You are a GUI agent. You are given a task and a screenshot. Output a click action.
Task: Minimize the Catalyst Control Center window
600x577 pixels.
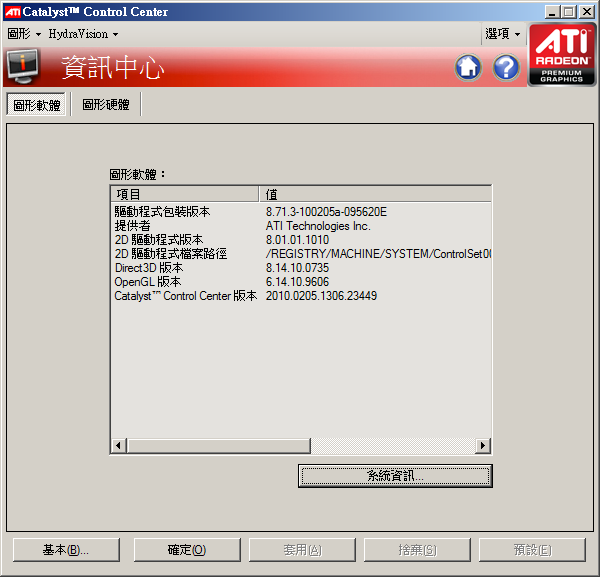tap(552, 12)
